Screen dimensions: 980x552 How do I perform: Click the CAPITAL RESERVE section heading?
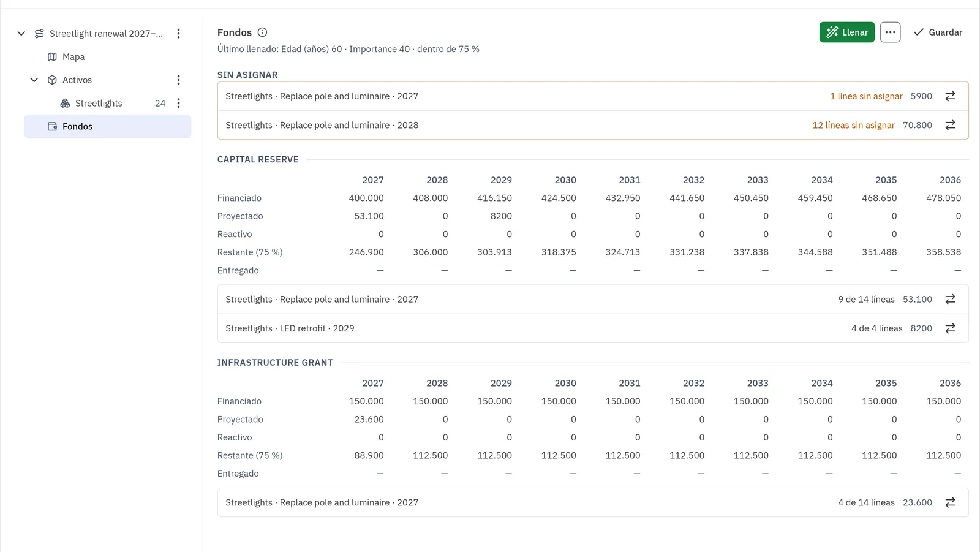point(258,159)
